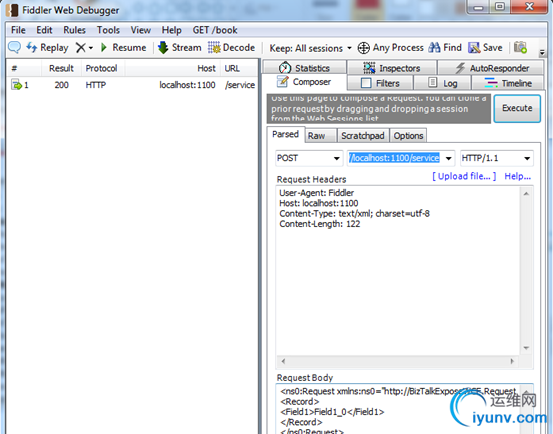The height and width of the screenshot is (434, 553).
Task: Click the User-Agent: Fiddler header line
Action: coord(316,193)
